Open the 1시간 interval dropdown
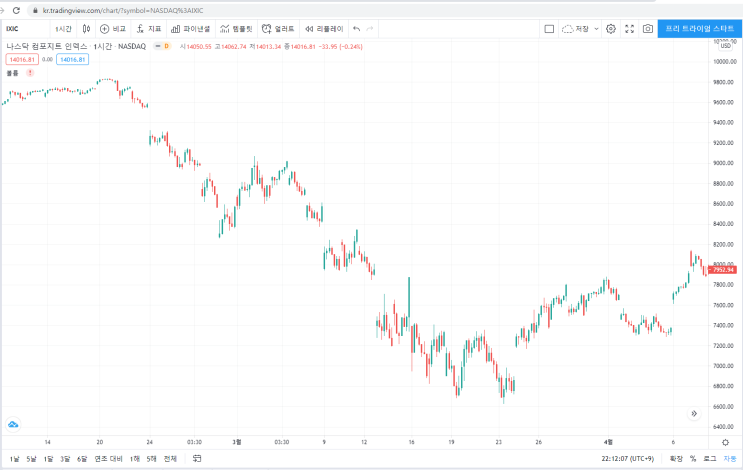This screenshot has width=743, height=470. tap(63, 29)
